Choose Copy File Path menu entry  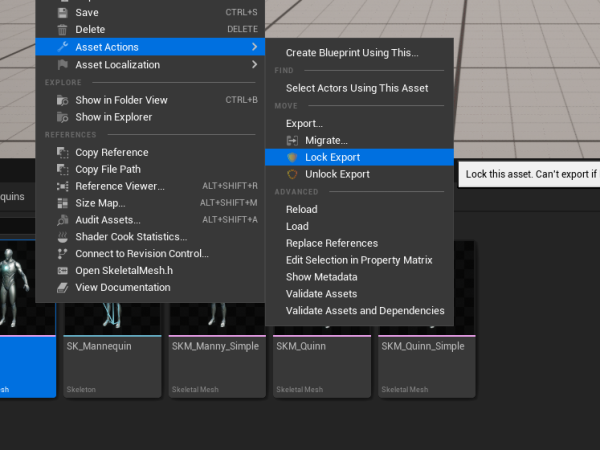pyautogui.click(x=107, y=169)
